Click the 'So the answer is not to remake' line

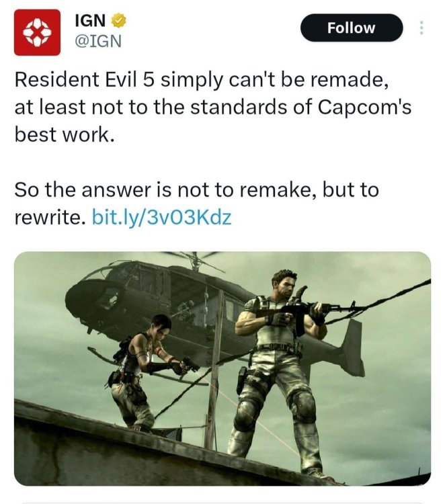[x=197, y=190]
